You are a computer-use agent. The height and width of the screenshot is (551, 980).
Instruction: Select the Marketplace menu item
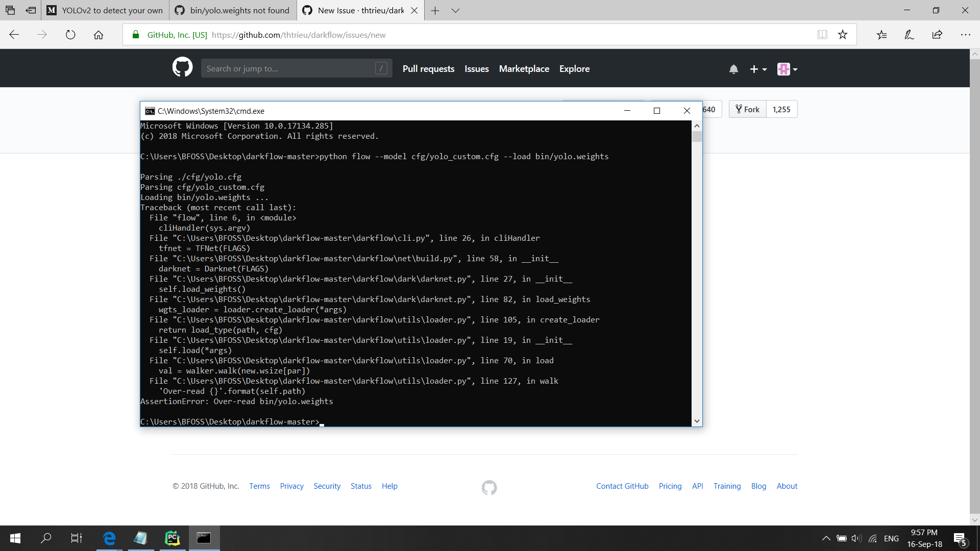pyautogui.click(x=524, y=68)
